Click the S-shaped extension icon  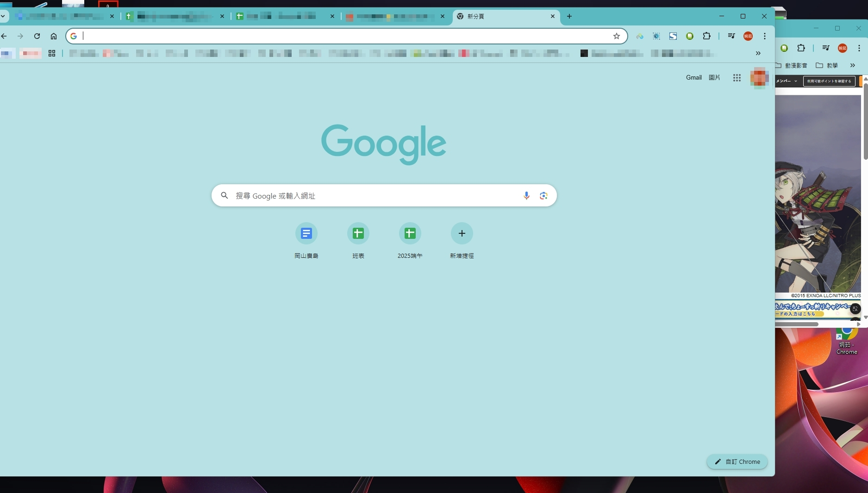click(673, 36)
